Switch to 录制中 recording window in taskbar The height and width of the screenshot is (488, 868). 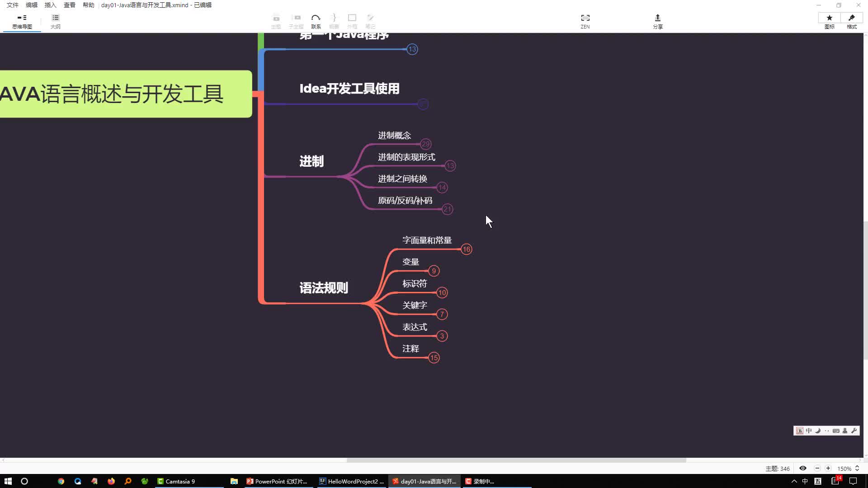point(496,481)
